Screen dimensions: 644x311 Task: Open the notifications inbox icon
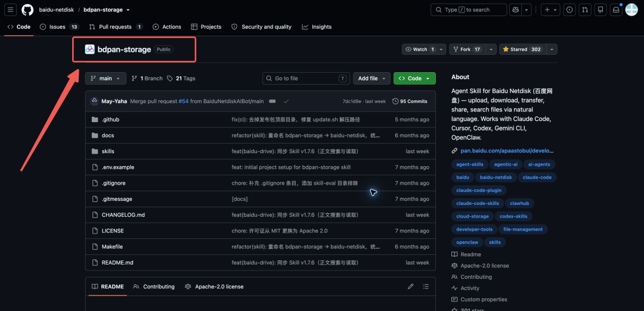coord(616,10)
